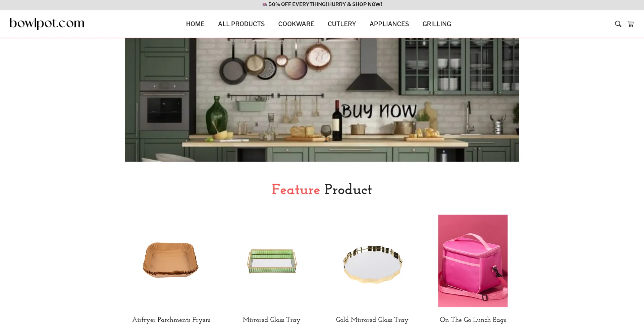
Task: Click the Mirrored Glass Tray title link
Action: pos(272,320)
